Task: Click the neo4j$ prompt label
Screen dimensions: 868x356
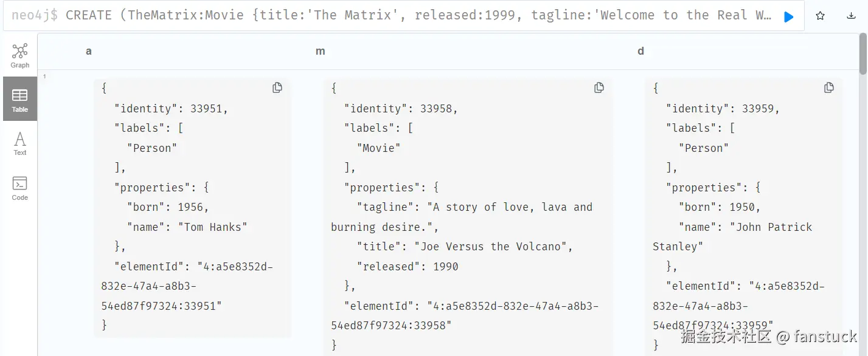Action: 35,16
